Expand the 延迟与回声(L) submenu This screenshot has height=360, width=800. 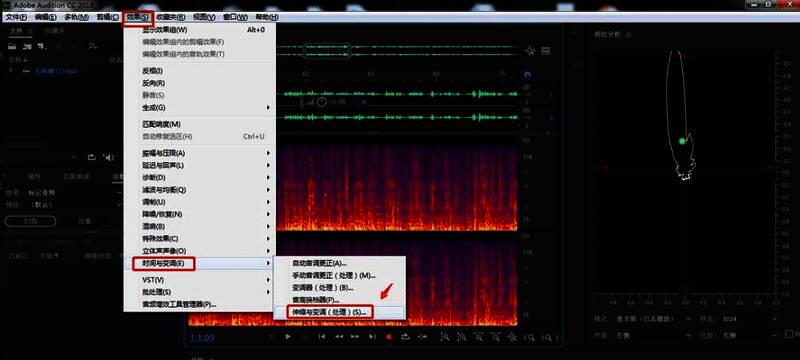199,165
